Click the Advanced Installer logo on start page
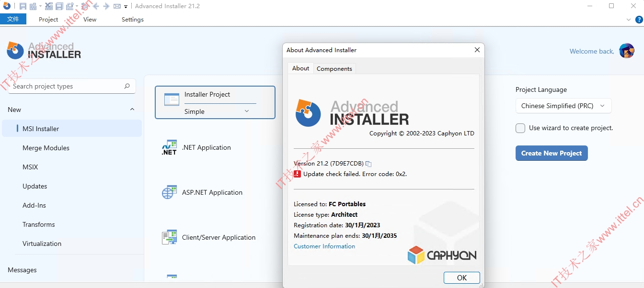Image resolution: width=644 pixels, height=288 pixels. pyautogui.click(x=44, y=50)
